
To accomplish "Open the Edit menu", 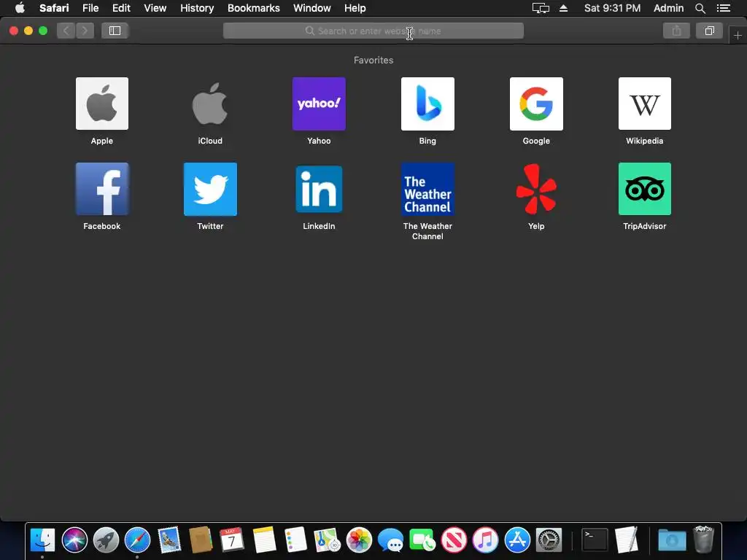I will click(121, 8).
